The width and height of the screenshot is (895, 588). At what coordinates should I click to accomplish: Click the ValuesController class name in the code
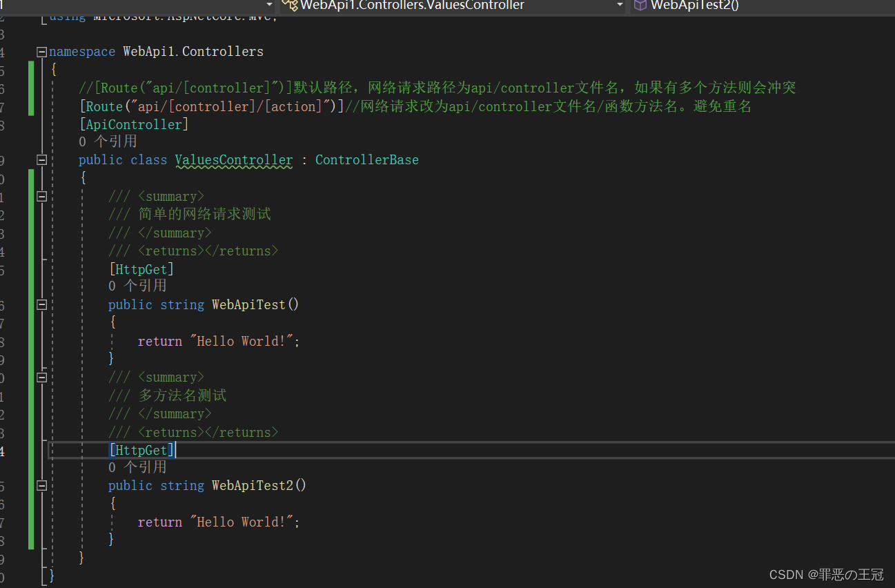click(234, 160)
